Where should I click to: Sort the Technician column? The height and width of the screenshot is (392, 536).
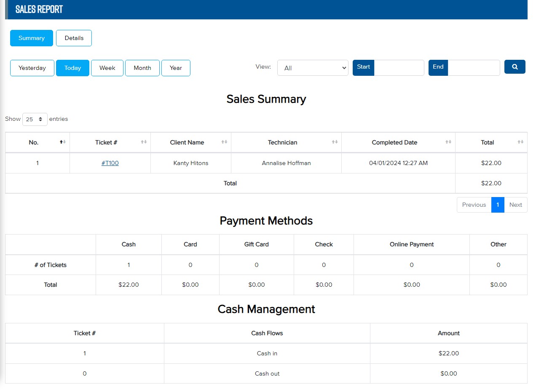pyautogui.click(x=334, y=142)
